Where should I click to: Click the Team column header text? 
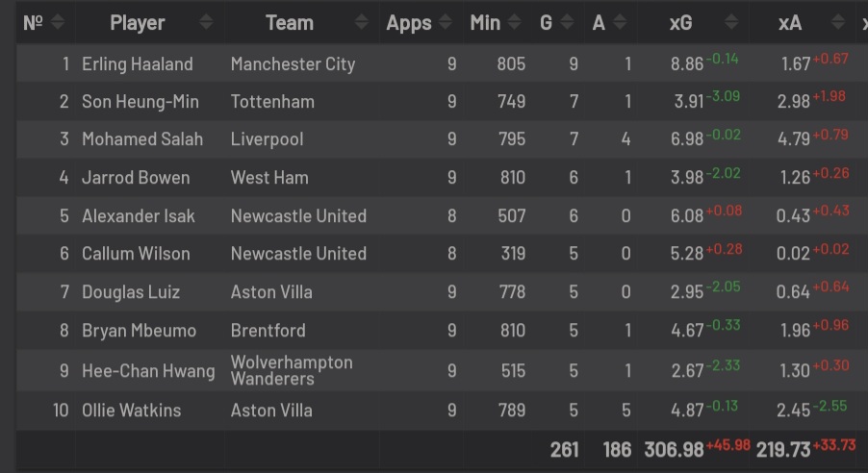click(290, 23)
